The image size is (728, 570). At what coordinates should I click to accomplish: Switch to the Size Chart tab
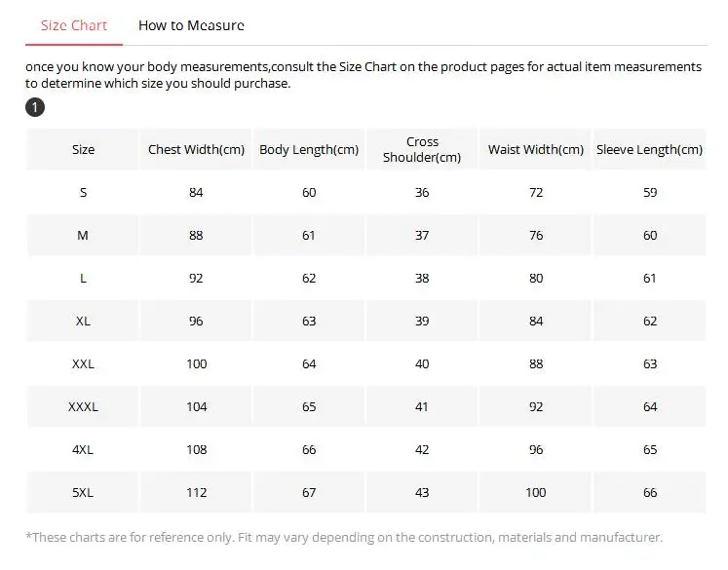[x=74, y=25]
